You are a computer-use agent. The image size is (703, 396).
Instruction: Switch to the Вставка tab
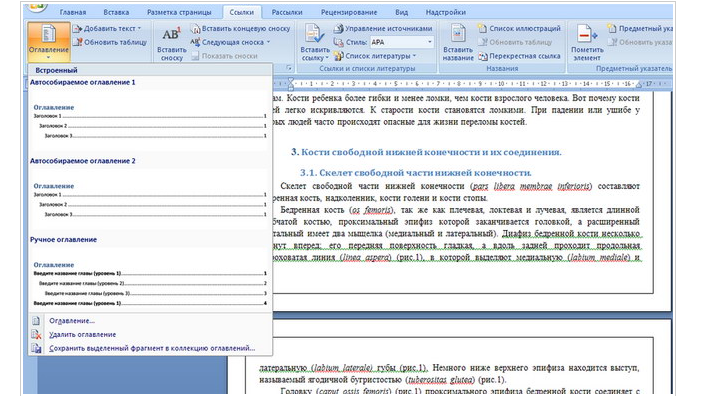pyautogui.click(x=116, y=13)
